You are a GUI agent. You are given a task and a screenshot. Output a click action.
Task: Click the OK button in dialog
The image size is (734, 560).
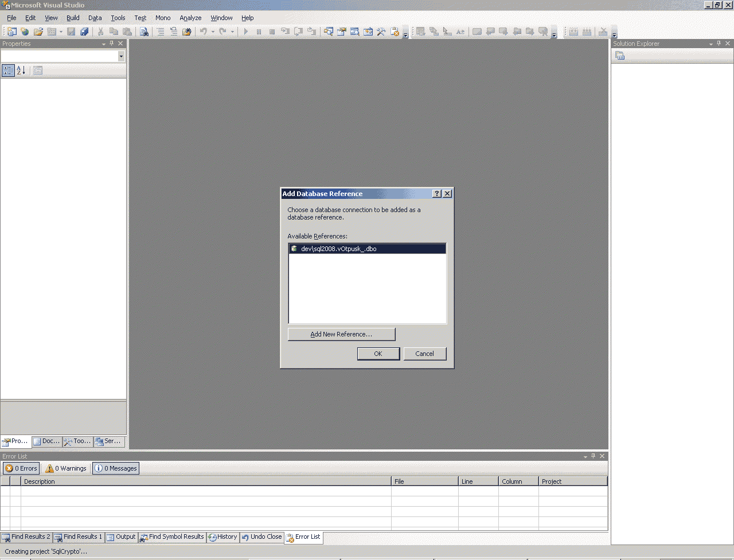click(378, 354)
